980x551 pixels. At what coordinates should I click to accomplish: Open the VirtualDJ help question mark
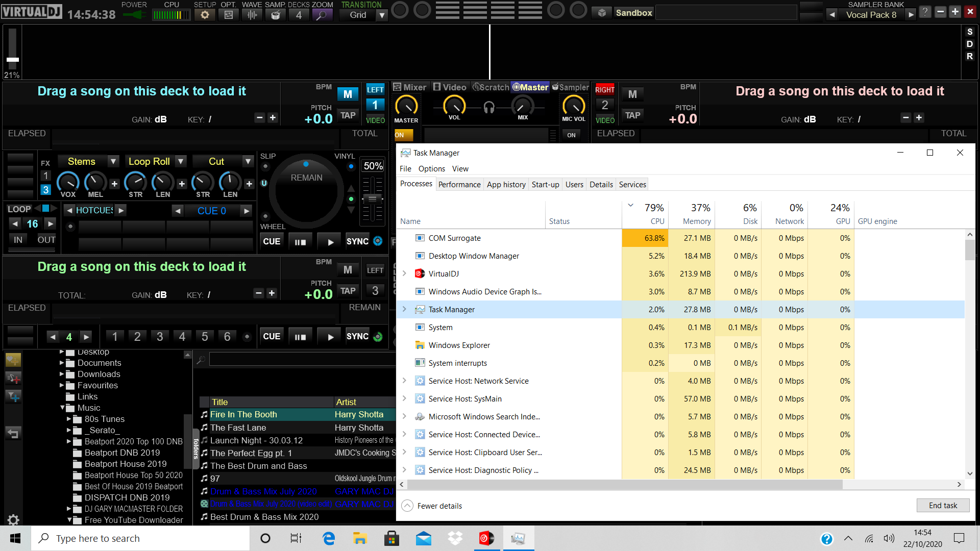click(925, 12)
